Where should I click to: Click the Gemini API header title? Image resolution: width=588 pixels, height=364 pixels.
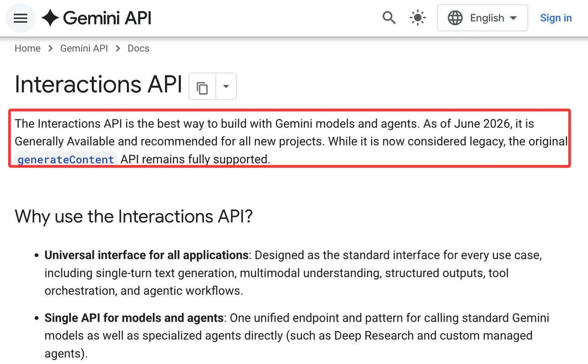tap(107, 18)
